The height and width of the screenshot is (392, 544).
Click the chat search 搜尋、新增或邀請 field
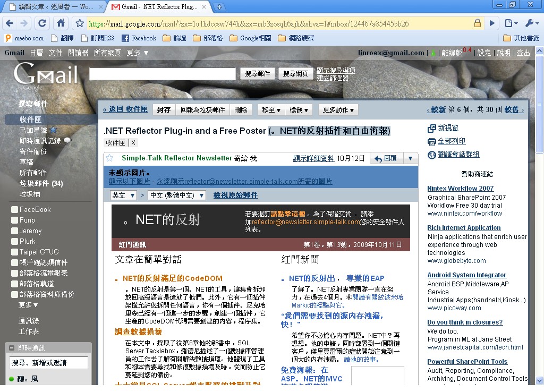[x=48, y=363]
